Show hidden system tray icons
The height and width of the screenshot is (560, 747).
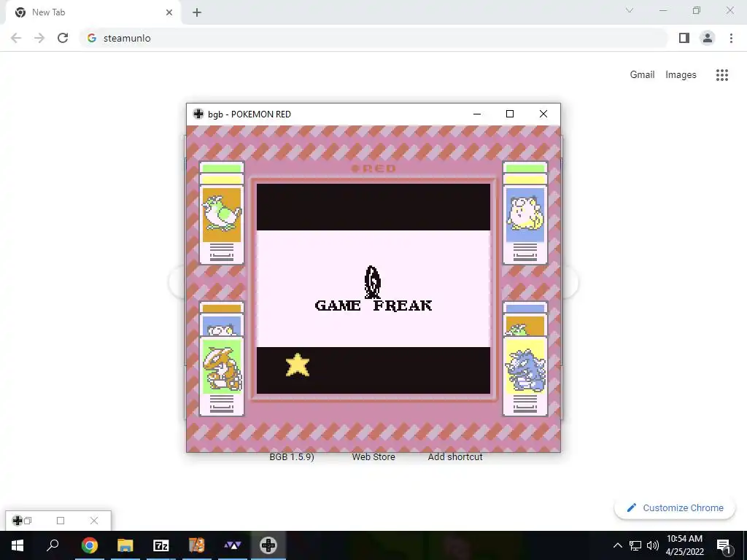(617, 545)
